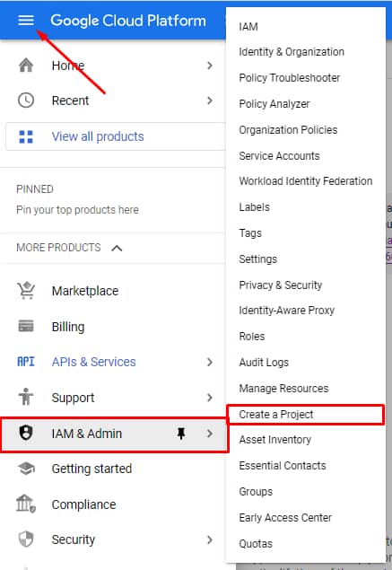Choose Privacy & Security in the submenu
The height and width of the screenshot is (570, 392).
[281, 285]
